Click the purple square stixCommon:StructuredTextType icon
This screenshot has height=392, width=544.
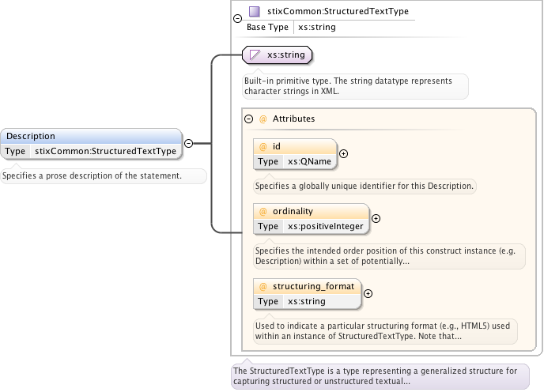(254, 12)
